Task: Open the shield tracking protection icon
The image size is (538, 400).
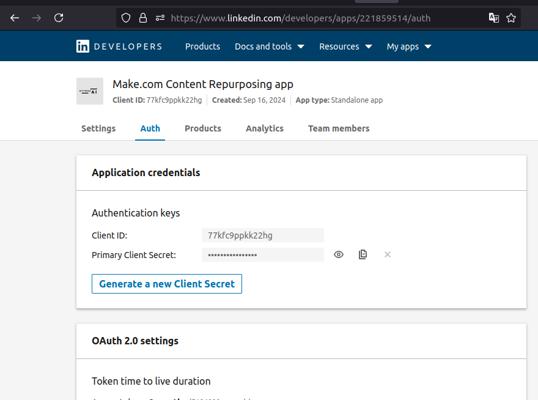Action: click(126, 18)
